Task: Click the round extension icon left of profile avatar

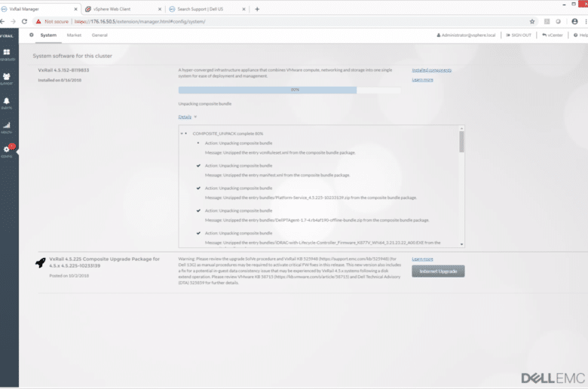Action: [558, 21]
